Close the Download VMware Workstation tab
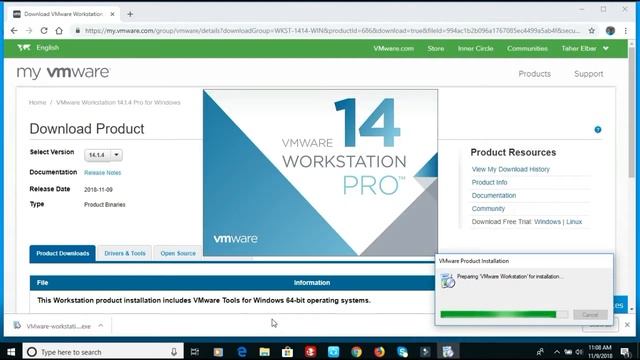The height and width of the screenshot is (360, 640). tap(112, 14)
